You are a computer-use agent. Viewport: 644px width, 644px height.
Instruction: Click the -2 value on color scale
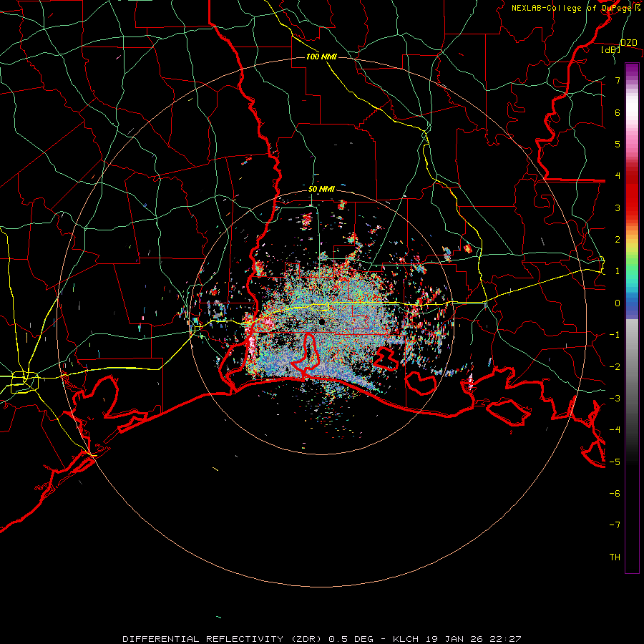(x=615, y=367)
